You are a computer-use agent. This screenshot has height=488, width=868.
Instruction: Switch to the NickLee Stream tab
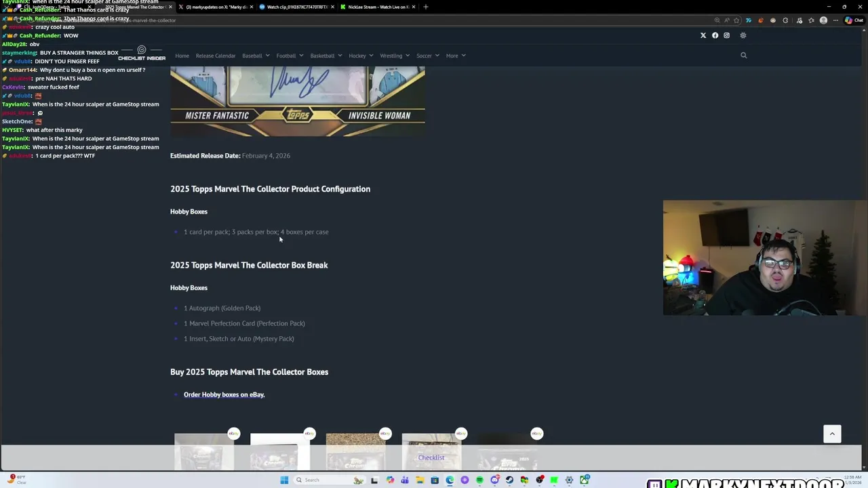click(378, 7)
